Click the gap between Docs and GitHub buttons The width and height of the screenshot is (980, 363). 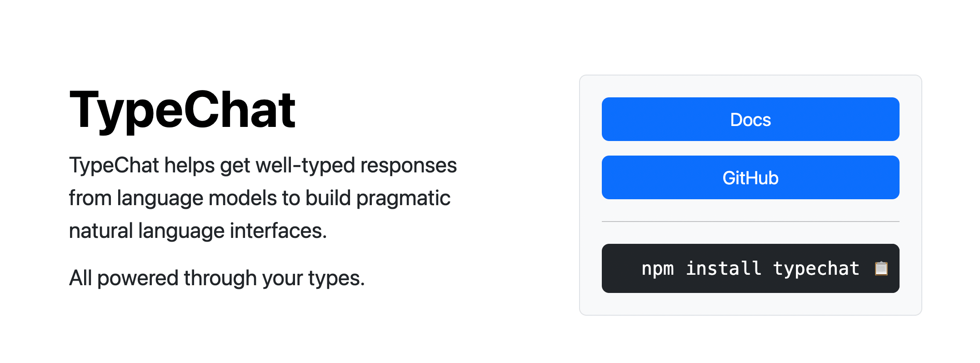point(750,148)
